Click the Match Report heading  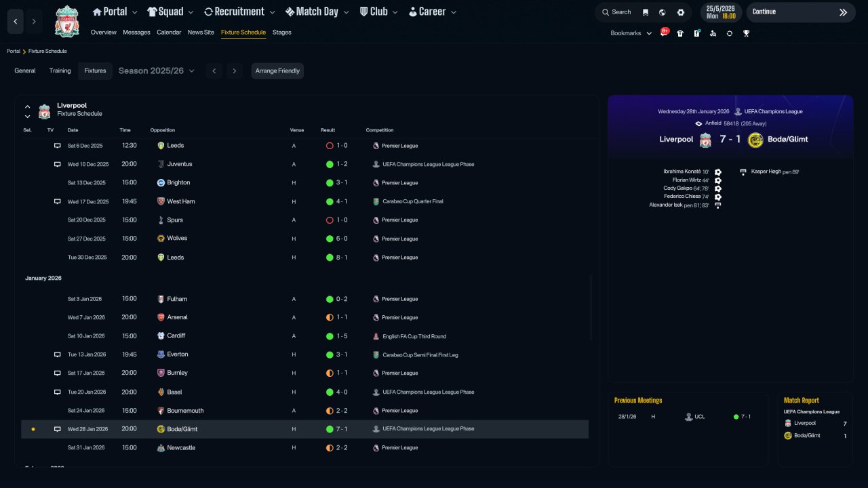click(802, 401)
